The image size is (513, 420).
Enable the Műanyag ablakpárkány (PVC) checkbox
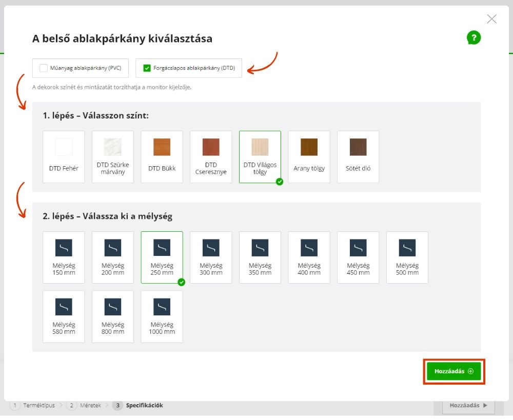(44, 68)
